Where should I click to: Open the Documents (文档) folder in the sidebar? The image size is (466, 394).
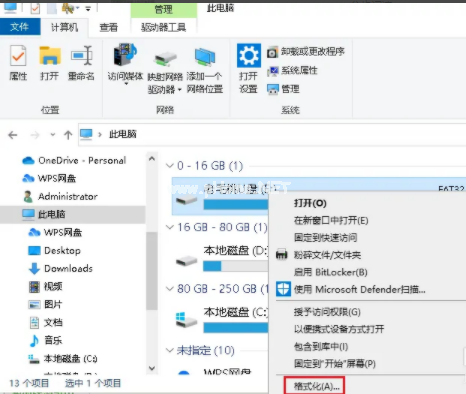45,322
